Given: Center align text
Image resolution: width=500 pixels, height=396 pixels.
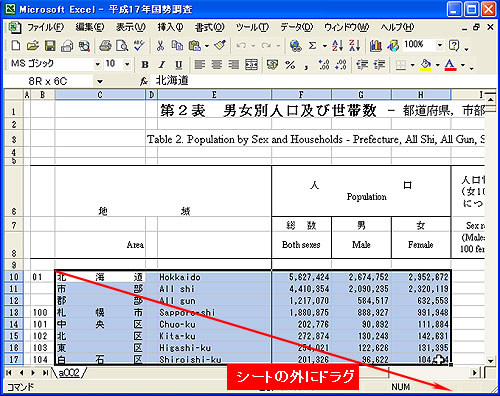Looking at the screenshot, I should (217, 64).
